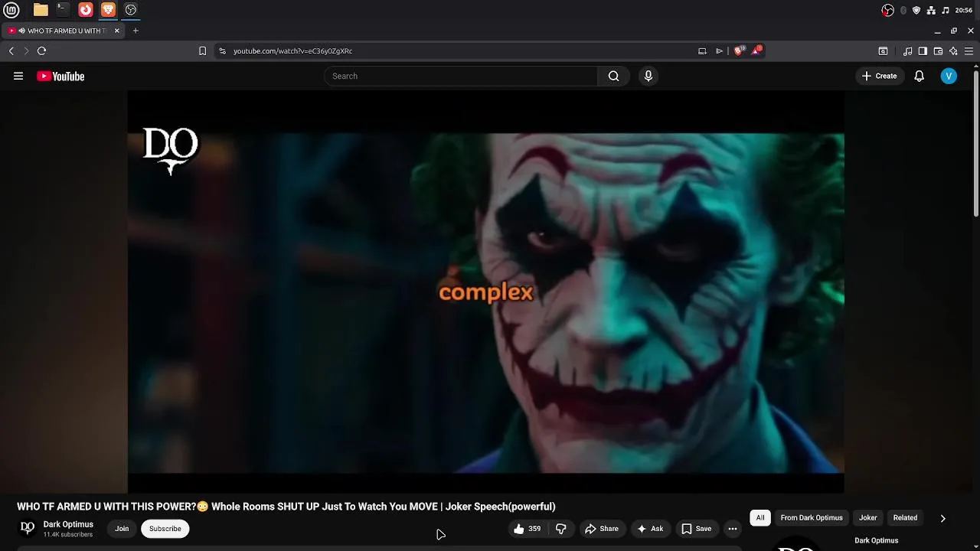
Task: Open a new browser tab
Action: [136, 31]
